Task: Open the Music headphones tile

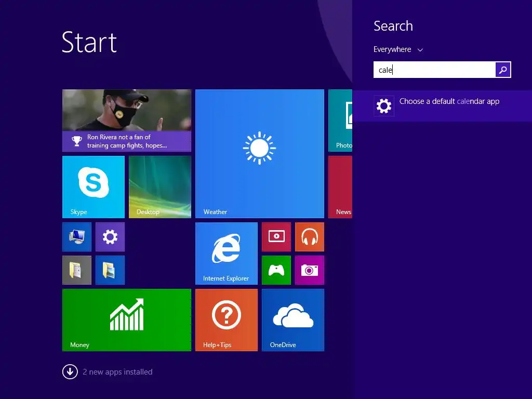Action: coord(310,237)
